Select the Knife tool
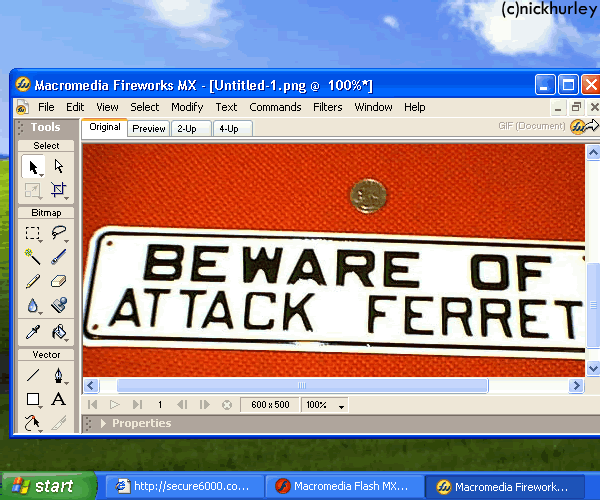The width and height of the screenshot is (600, 500). [x=59, y=423]
